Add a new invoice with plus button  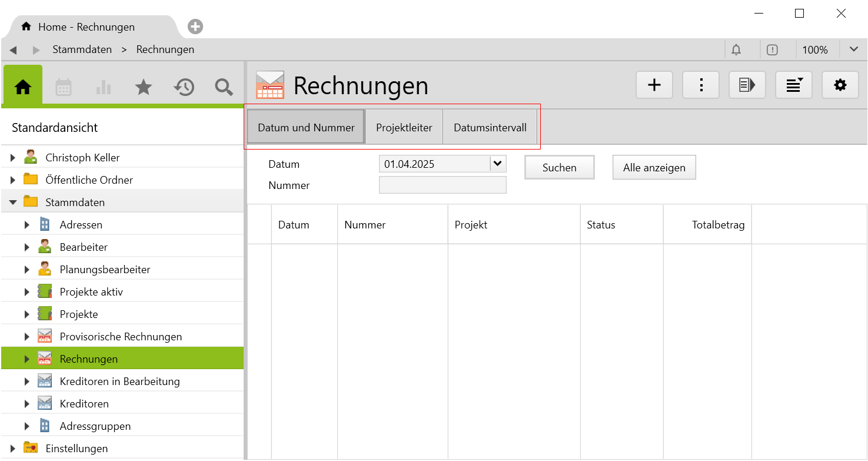coord(654,85)
